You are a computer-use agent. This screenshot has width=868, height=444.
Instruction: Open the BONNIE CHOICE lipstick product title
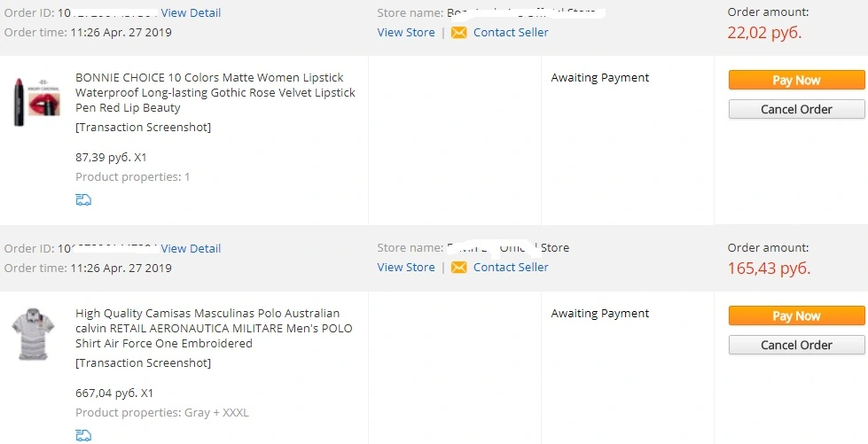pyautogui.click(x=215, y=92)
